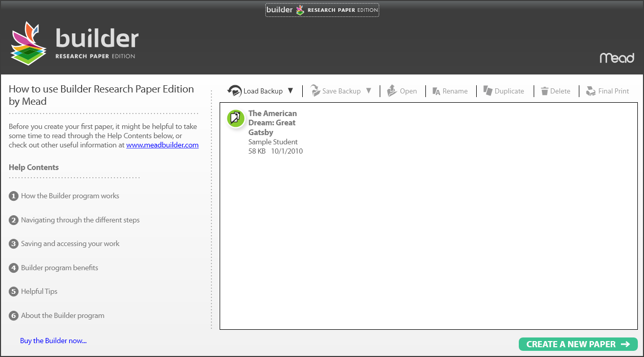Click the 10/1/2010 date text

(x=287, y=151)
